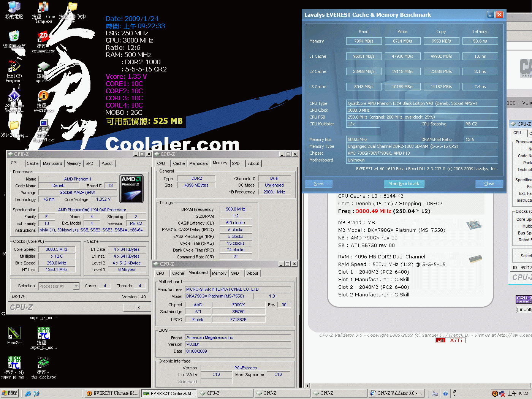Click the taskbar clock 上午 09:22

[x=518, y=394]
